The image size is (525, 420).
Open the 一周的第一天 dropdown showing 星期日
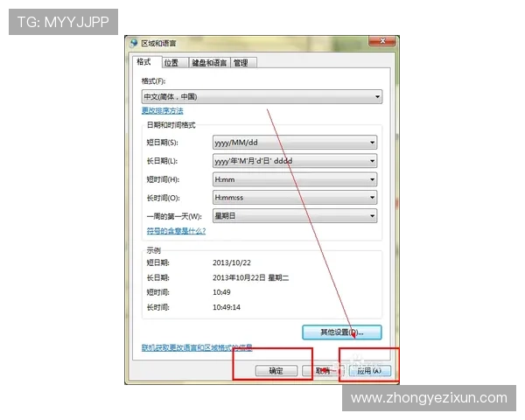(x=295, y=216)
